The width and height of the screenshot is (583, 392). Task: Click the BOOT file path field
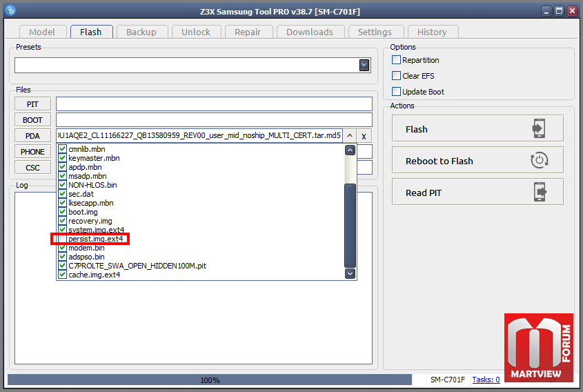coord(214,120)
